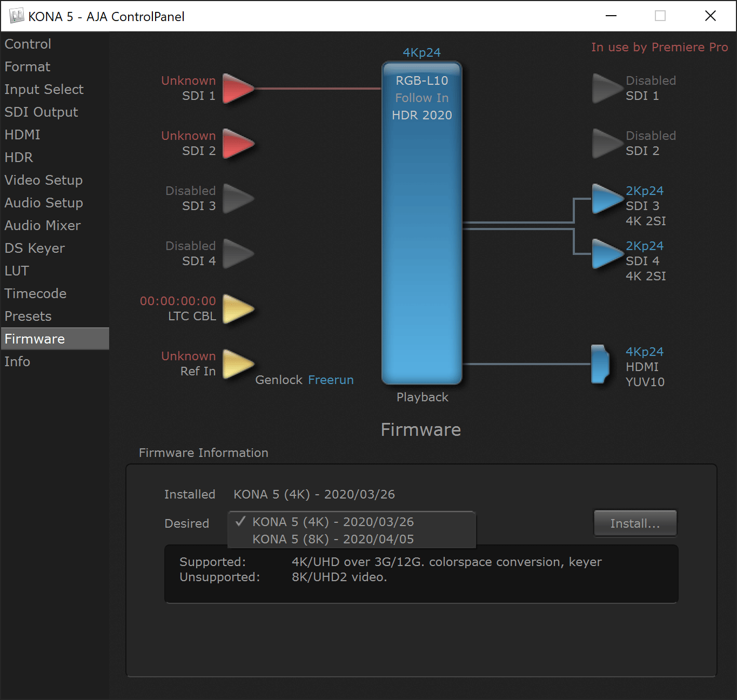Select the blue SDI 4 output arrow
This screenshot has height=700, width=737.
click(x=608, y=254)
